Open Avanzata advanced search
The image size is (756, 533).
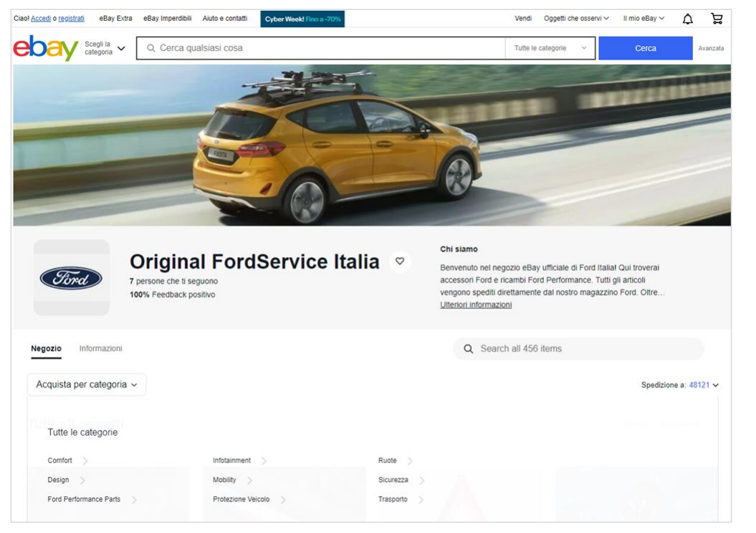[711, 48]
